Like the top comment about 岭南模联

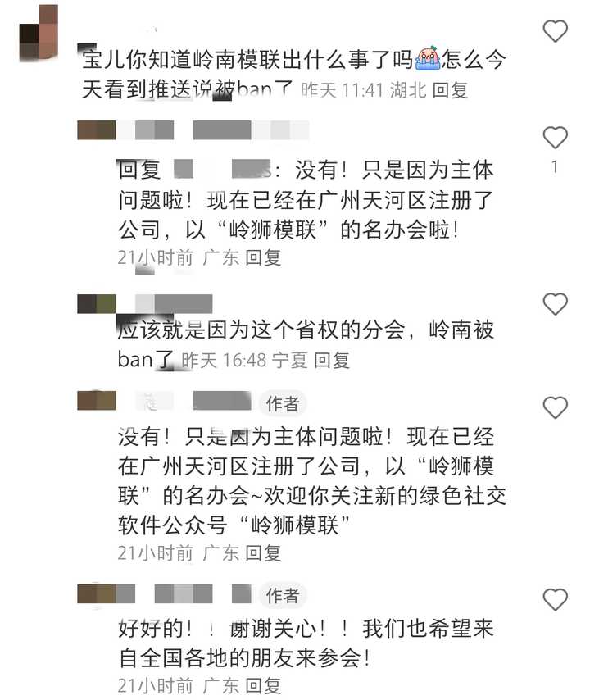555,31
